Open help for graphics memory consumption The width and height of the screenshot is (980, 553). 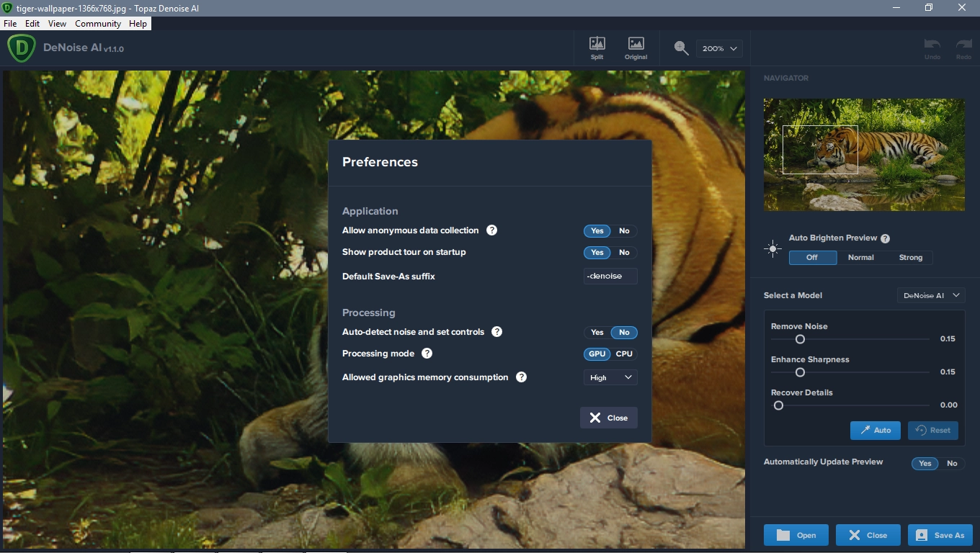coord(521,377)
